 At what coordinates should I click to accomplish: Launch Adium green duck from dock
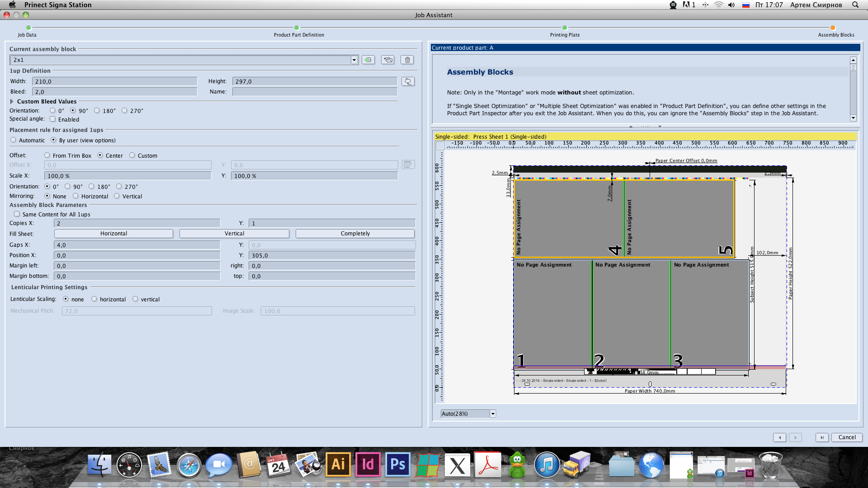pyautogui.click(x=517, y=465)
